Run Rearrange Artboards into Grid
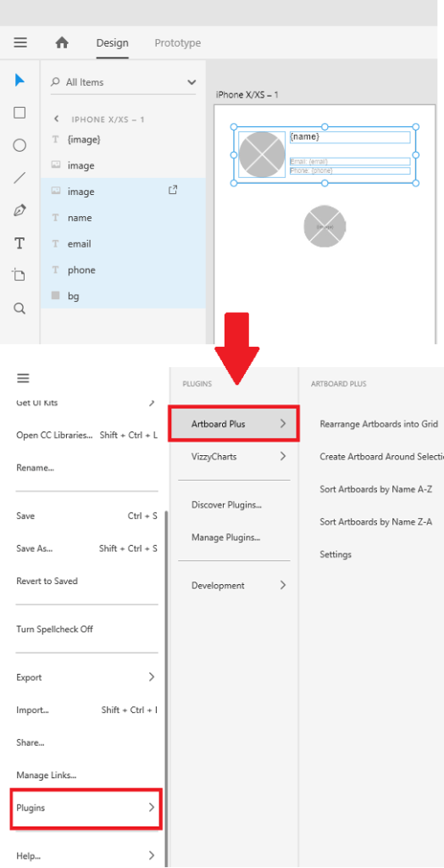Image resolution: width=444 pixels, height=868 pixels. (x=380, y=425)
